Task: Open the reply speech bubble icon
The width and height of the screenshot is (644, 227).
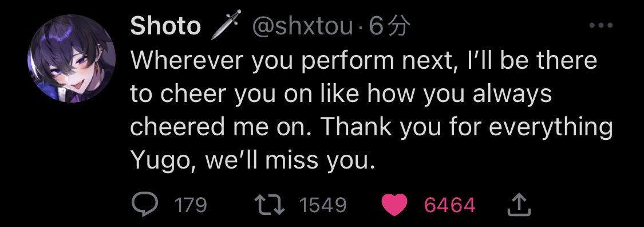Action: (x=145, y=205)
